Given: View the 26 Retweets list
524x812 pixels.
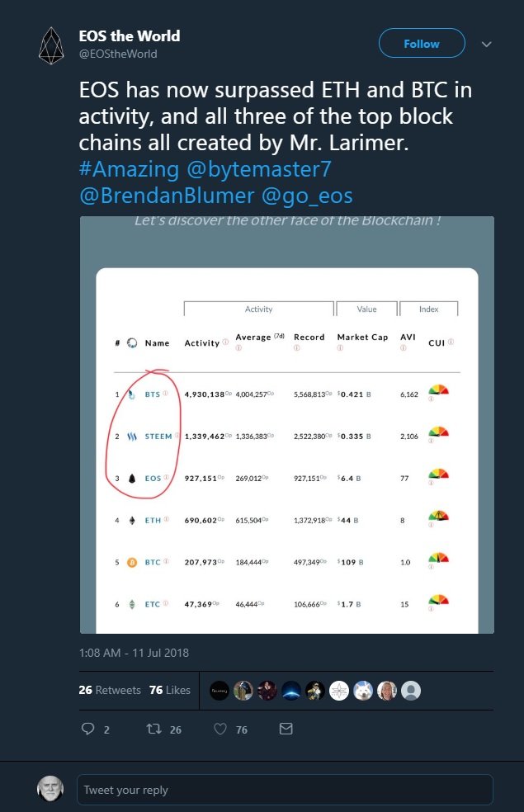Looking at the screenshot, I should tap(110, 691).
